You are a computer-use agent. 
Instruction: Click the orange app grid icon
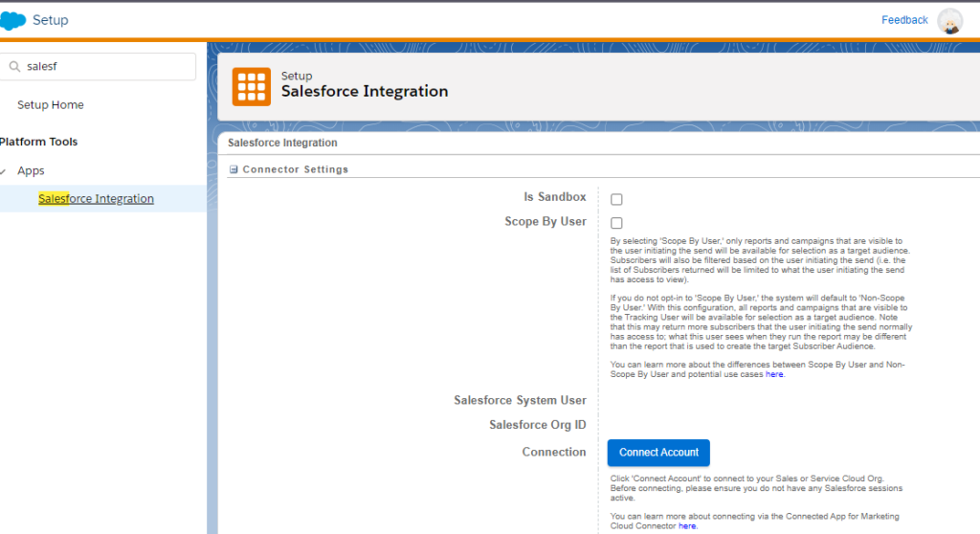click(x=252, y=87)
